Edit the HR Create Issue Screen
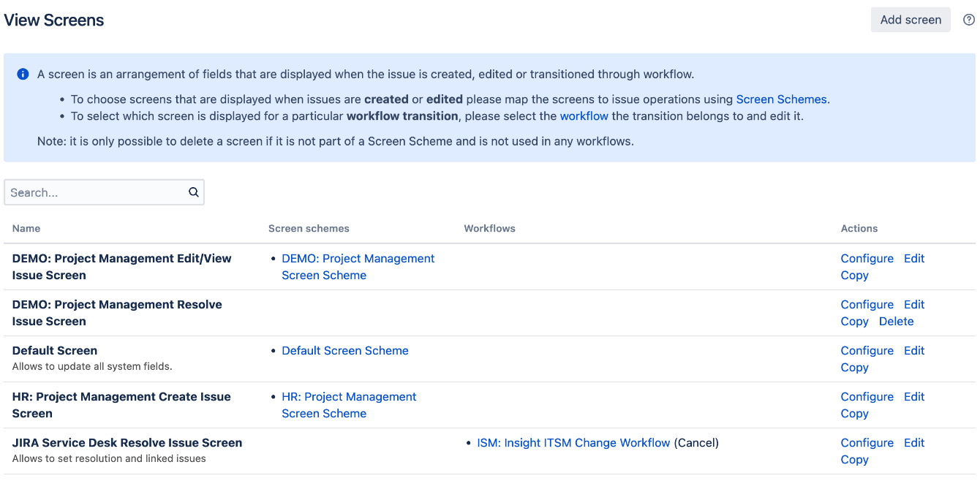This screenshot has height=481, width=980. coord(914,397)
